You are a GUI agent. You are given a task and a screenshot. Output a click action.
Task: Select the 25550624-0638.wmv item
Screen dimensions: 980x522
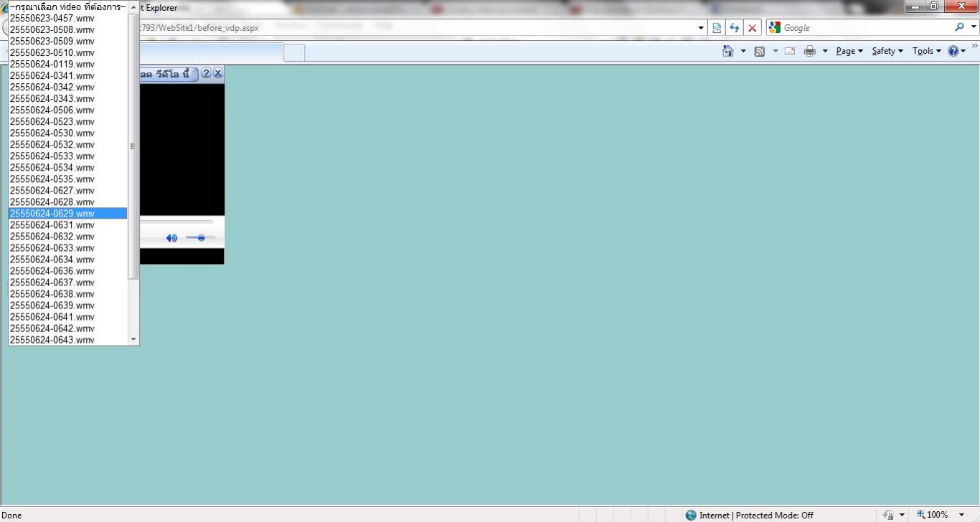(68, 293)
